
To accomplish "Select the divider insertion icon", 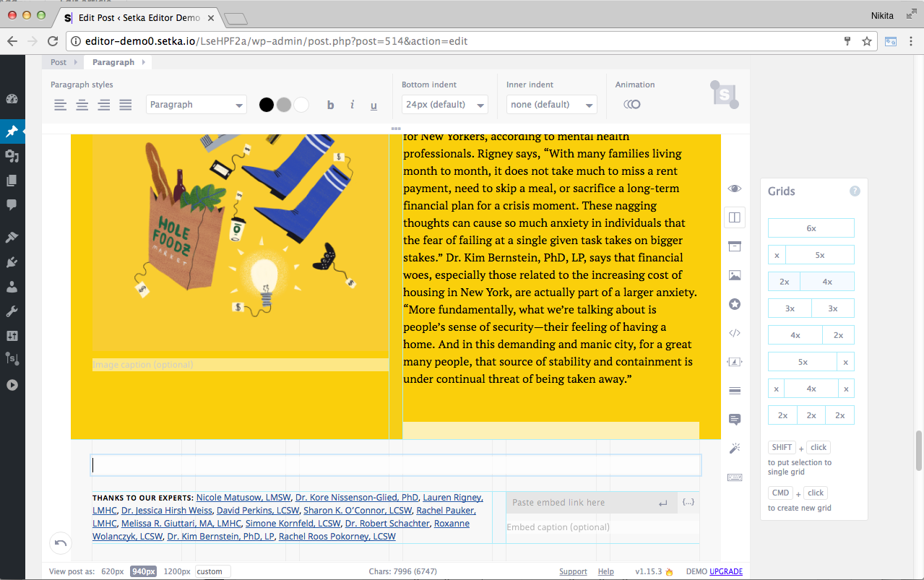I will [x=735, y=391].
